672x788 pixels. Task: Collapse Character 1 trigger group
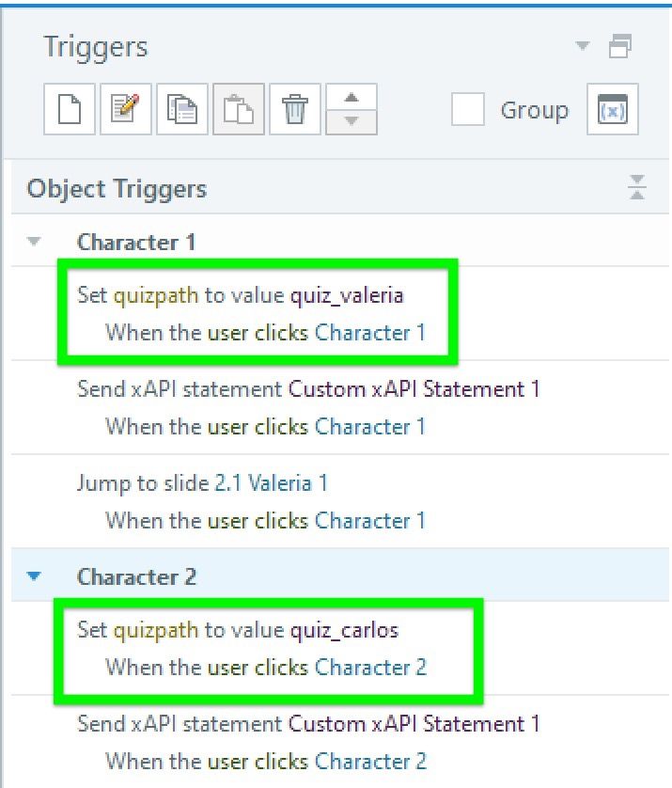click(x=35, y=242)
